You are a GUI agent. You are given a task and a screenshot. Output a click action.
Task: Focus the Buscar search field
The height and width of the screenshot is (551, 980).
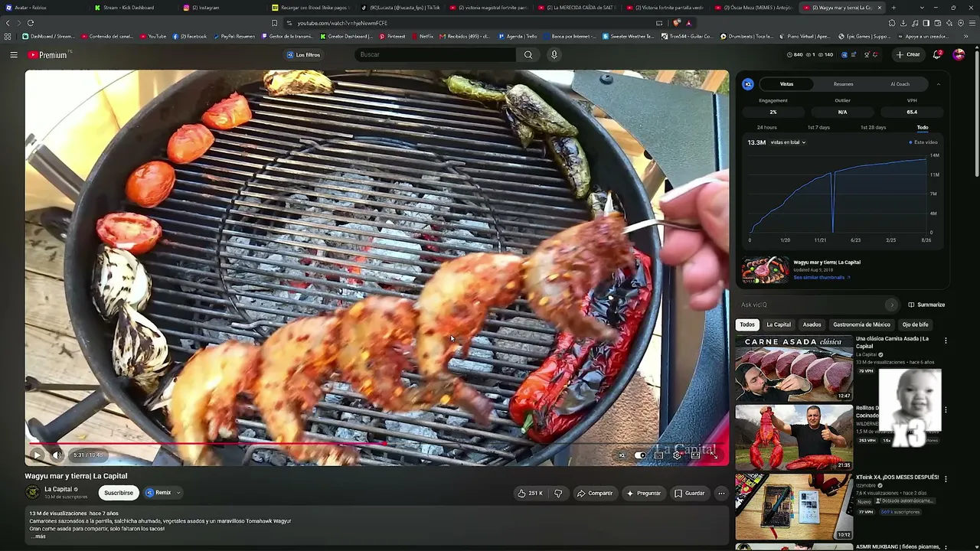click(435, 55)
